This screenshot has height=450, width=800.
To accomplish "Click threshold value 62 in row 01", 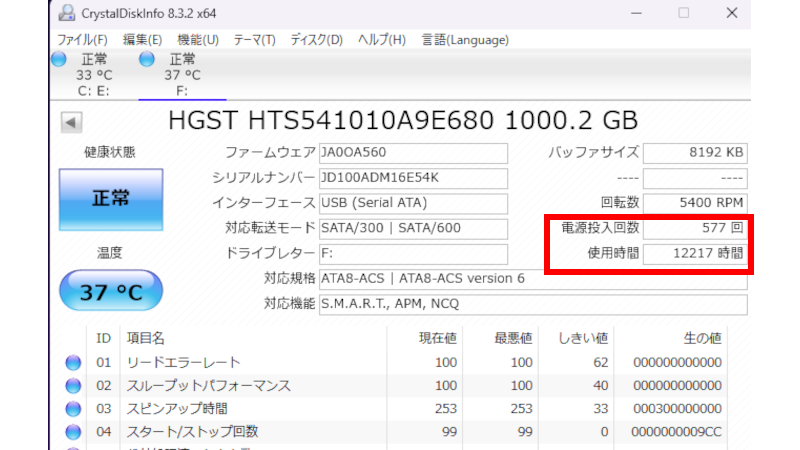I will point(601,362).
